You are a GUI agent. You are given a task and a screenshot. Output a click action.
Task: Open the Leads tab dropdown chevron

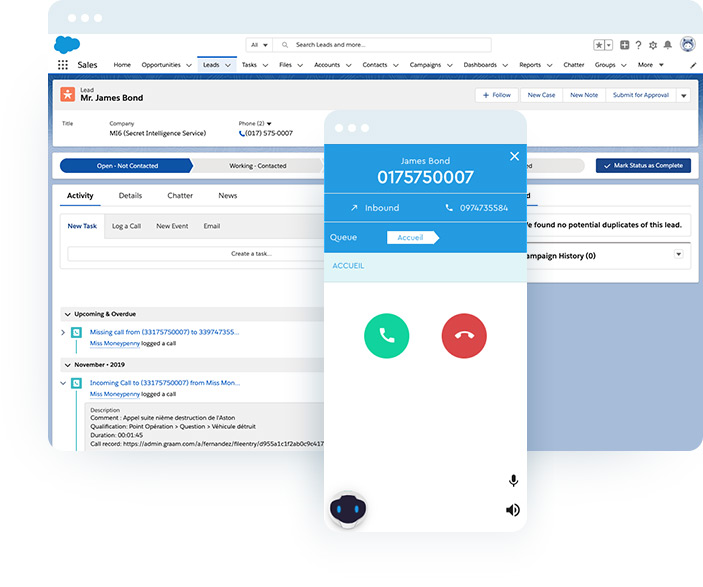pyautogui.click(x=228, y=65)
